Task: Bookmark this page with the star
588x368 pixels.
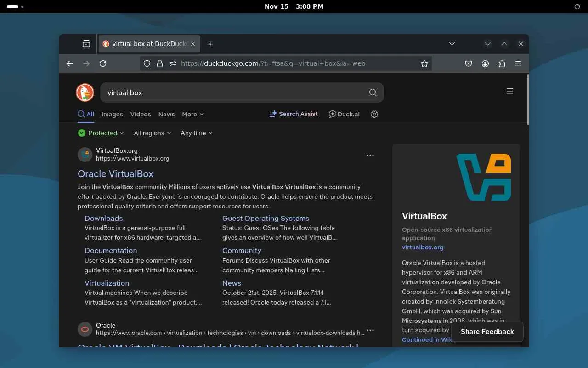Action: click(x=424, y=63)
